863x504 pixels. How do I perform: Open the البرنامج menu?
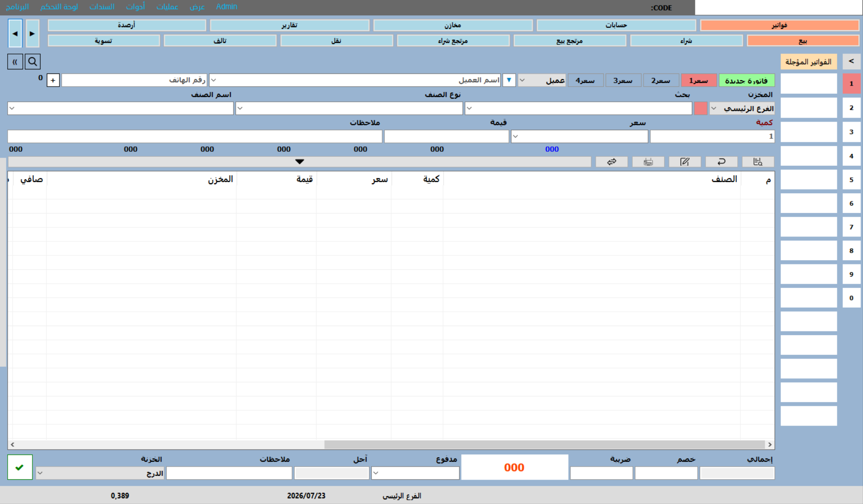tap(17, 7)
